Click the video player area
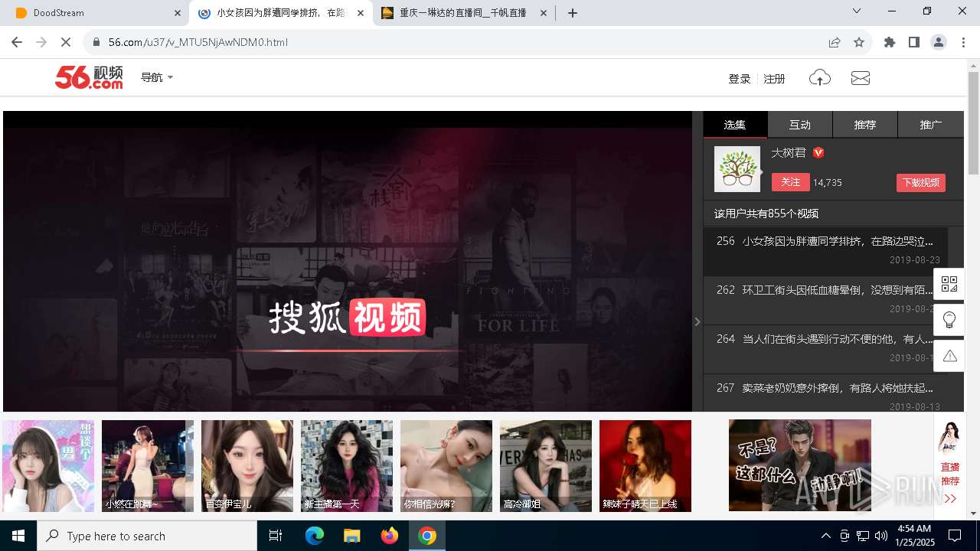 348,262
